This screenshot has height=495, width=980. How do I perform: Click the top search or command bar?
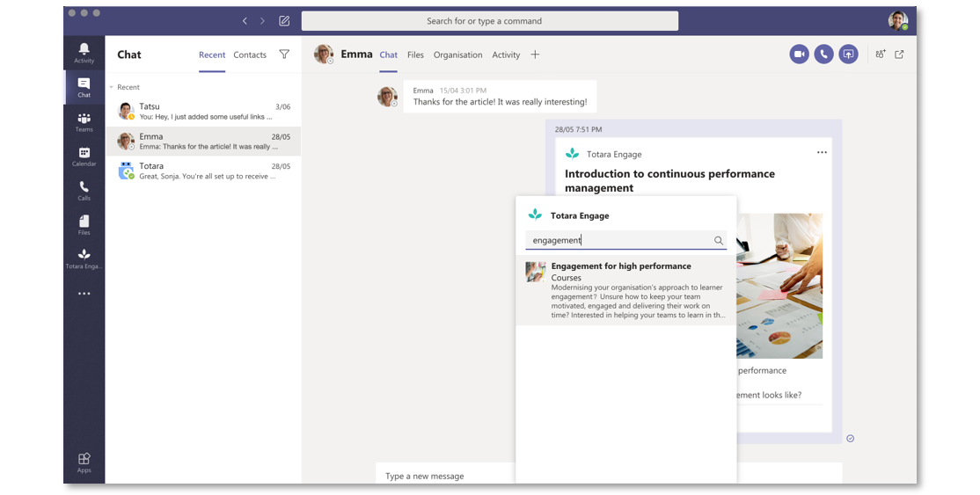[x=490, y=20]
